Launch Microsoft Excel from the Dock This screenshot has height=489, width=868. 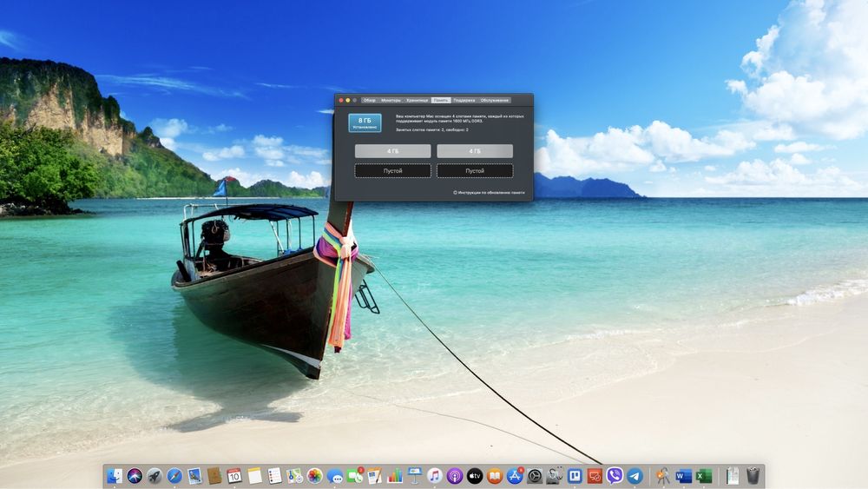click(x=703, y=476)
